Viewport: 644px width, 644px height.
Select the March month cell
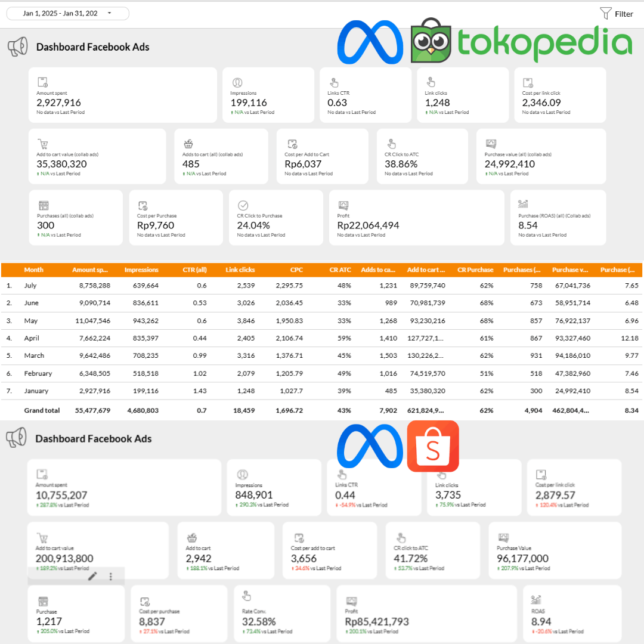click(x=34, y=355)
